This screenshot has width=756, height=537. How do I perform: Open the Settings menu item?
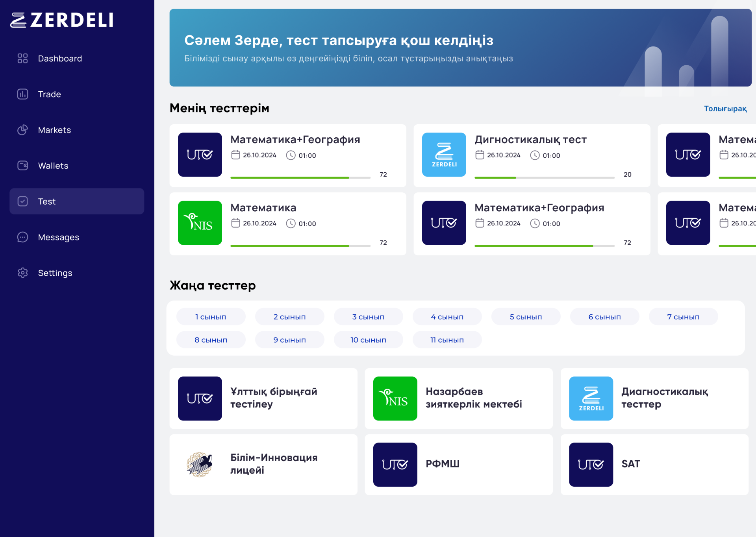click(x=55, y=273)
